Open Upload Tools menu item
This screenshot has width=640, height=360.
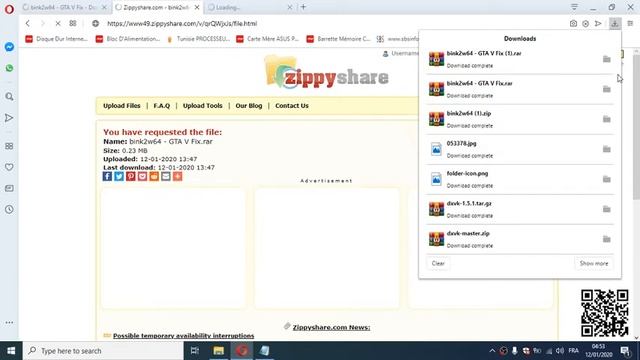tap(202, 106)
